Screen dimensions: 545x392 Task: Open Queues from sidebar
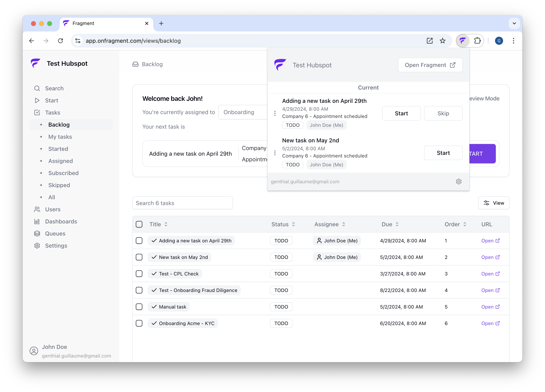point(55,233)
